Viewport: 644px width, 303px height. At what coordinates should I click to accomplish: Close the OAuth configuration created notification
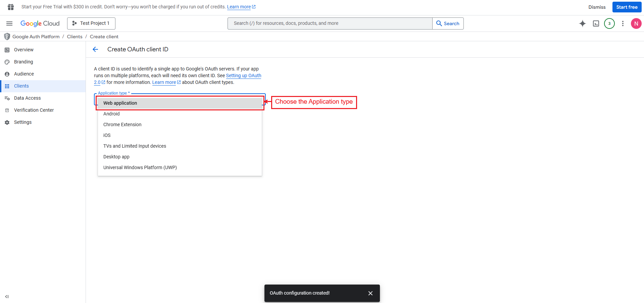coord(370,293)
